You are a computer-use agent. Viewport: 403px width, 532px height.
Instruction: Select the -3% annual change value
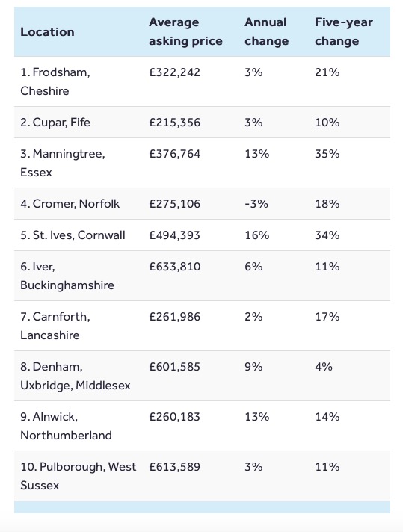[256, 203]
